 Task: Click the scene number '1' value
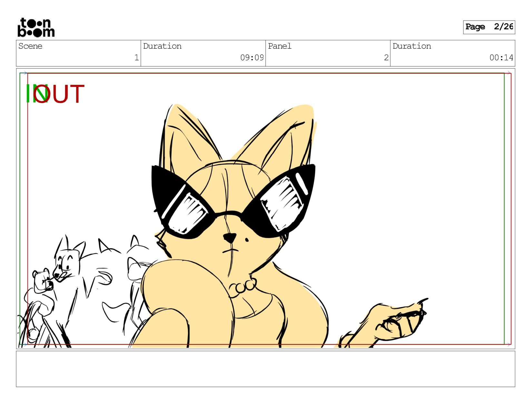tap(136, 58)
